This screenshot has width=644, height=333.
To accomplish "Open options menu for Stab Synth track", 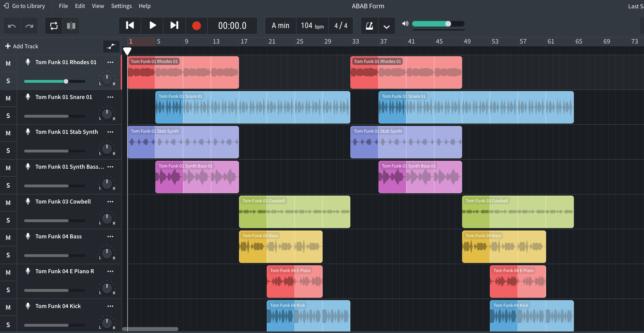I will [x=111, y=132].
